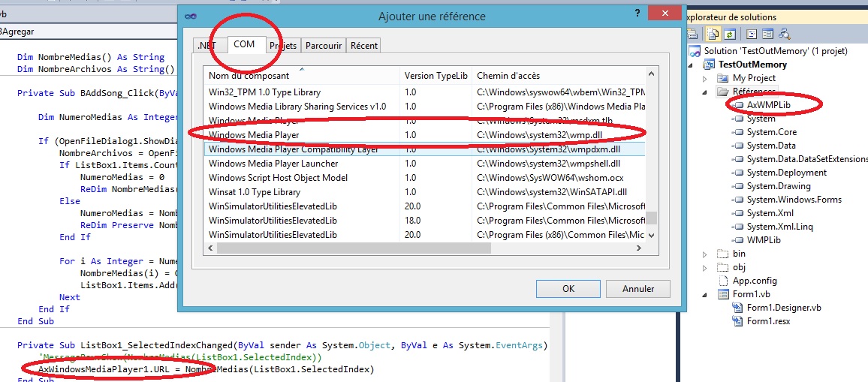Screen dimensions: 868x382
Task: Select Windows Media Player wmp.dll row
Action: coord(424,134)
